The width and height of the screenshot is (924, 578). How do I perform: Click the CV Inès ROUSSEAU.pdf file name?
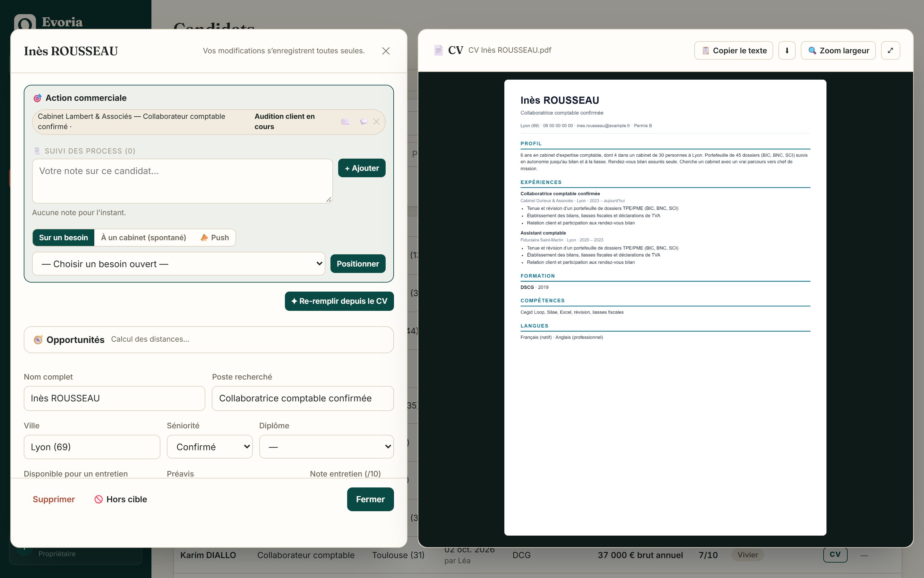pos(510,50)
